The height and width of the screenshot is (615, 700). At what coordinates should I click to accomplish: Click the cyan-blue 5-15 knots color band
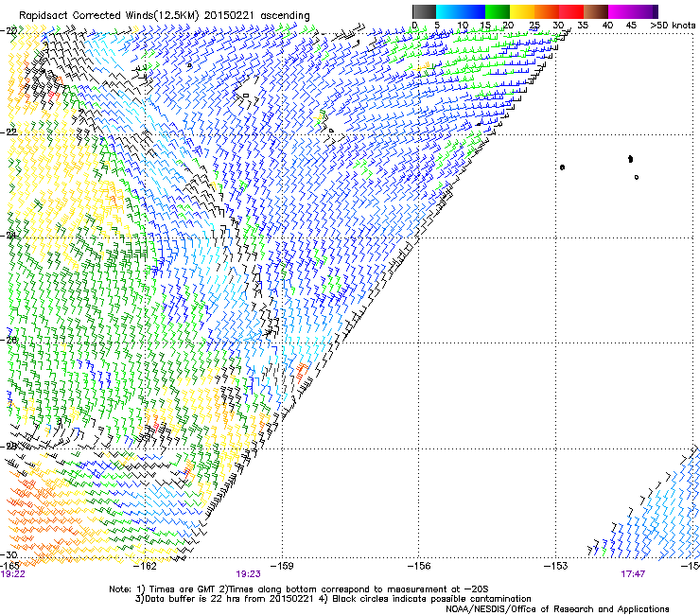tap(461, 11)
